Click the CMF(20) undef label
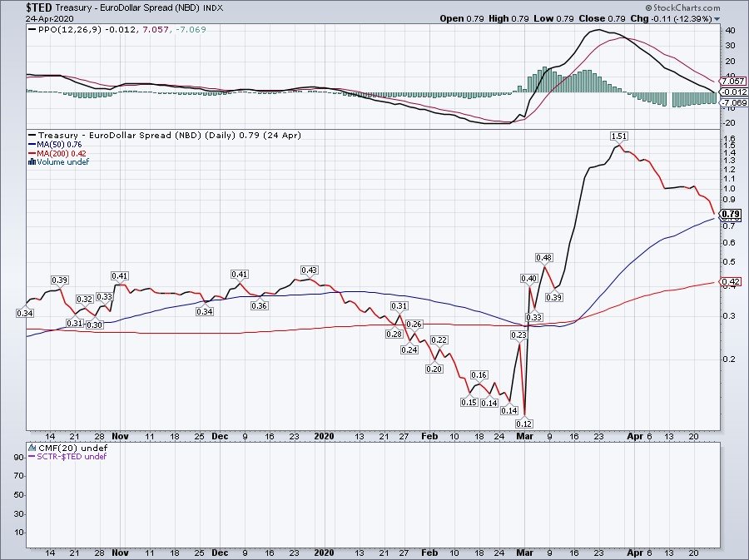This screenshot has width=749, height=560. tap(72, 448)
